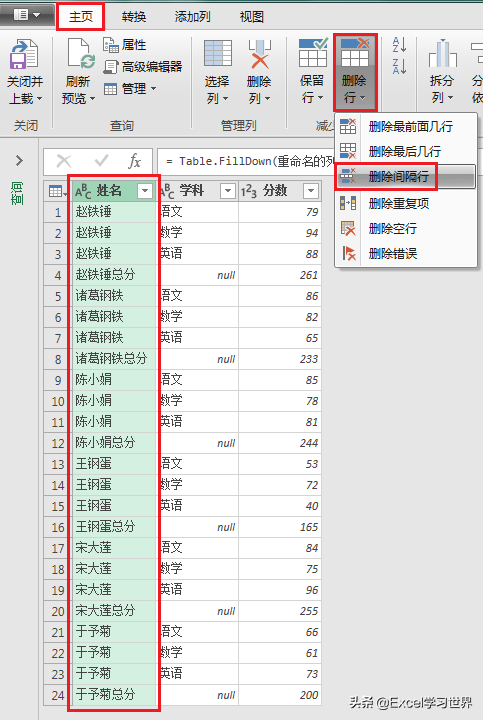Image resolution: width=483 pixels, height=720 pixels.
Task: Click score cell 165
Action: pos(280,527)
